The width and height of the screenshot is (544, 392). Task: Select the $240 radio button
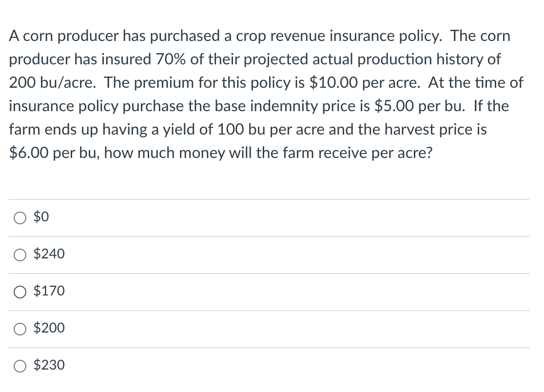point(21,255)
